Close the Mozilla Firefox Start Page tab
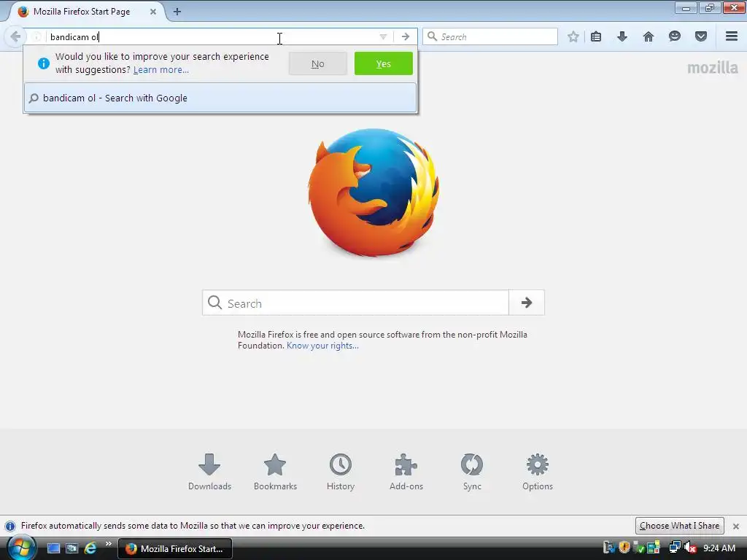This screenshot has width=747, height=560. 153,12
